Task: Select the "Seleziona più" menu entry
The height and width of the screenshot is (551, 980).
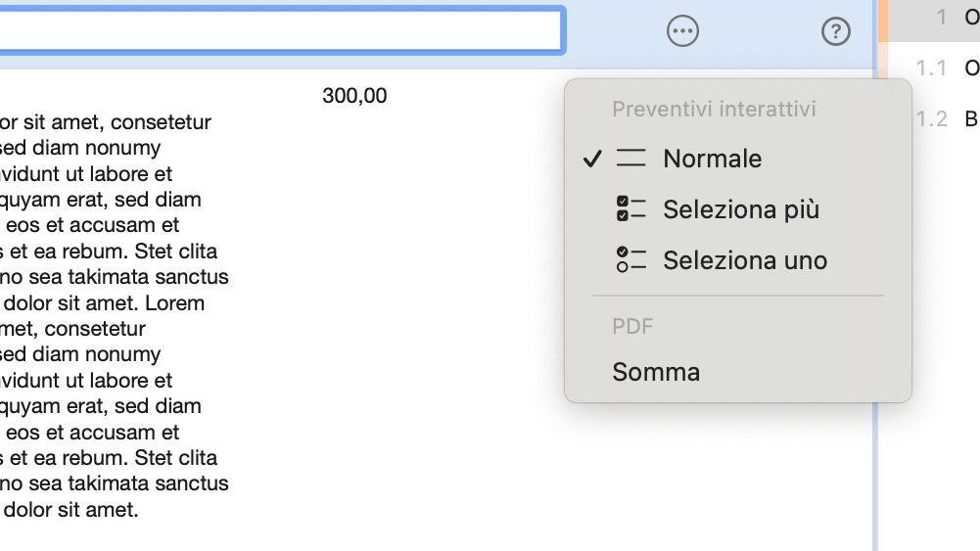Action: [740, 209]
